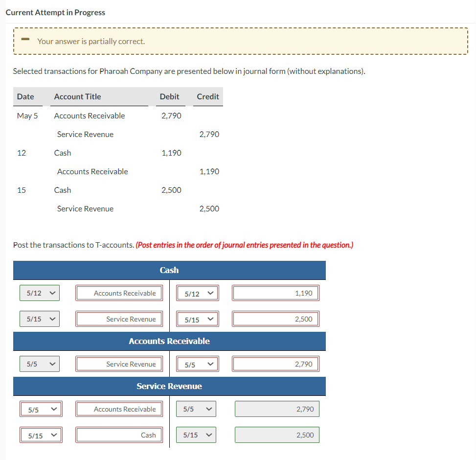Image resolution: width=476 pixels, height=460 pixels.
Task: Open the 5/5 date dropdown under Accounts Receivable
Action: point(39,364)
